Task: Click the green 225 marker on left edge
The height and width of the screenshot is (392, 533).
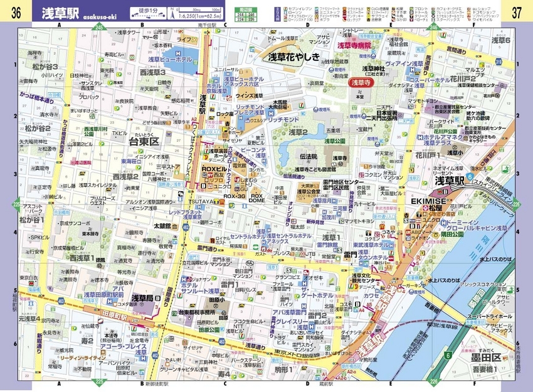Action: (16, 204)
